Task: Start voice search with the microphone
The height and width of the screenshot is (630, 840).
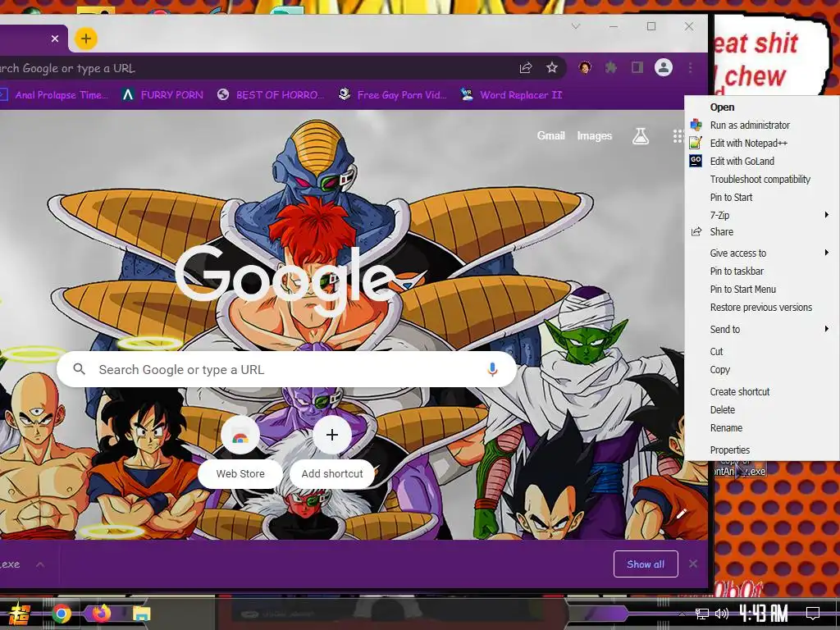Action: [x=492, y=369]
